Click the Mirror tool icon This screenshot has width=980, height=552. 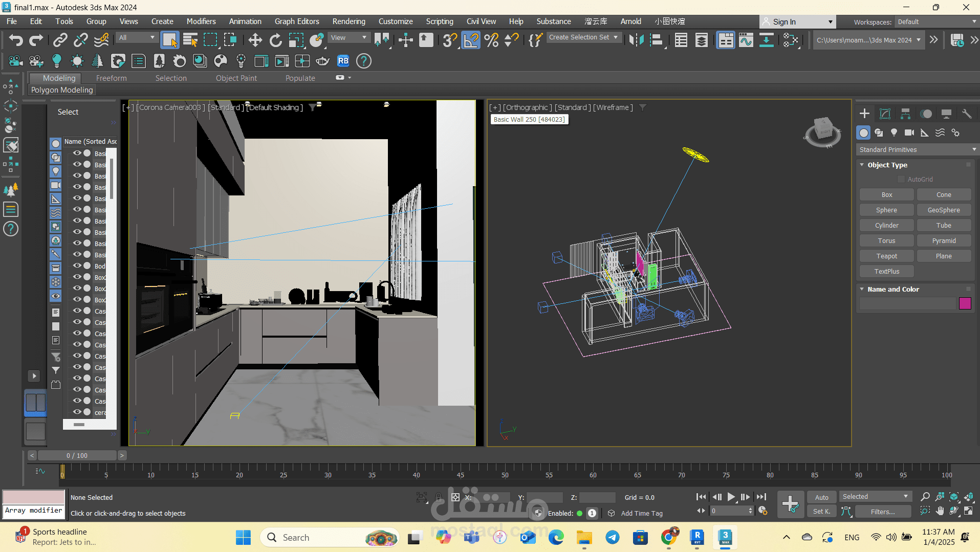tap(636, 40)
